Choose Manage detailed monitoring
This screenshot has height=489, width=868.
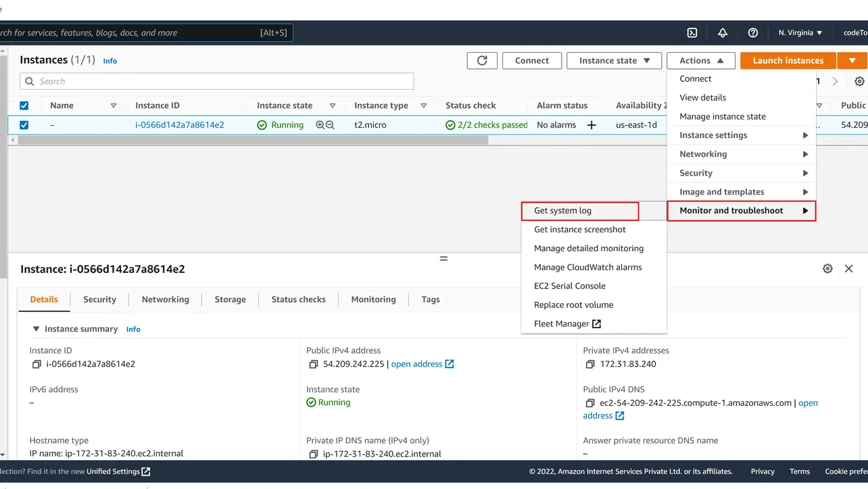(x=594, y=249)
